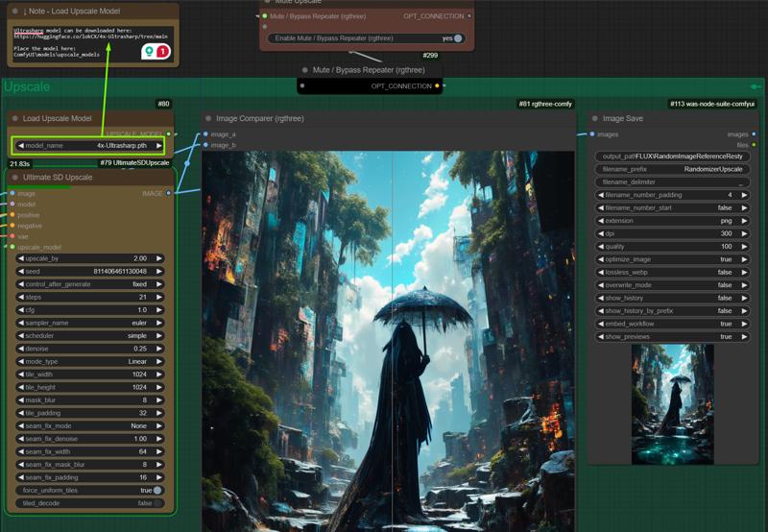Collapse the black Mute / Bypass Repeater node
This screenshot has width=768, height=532.
point(304,70)
